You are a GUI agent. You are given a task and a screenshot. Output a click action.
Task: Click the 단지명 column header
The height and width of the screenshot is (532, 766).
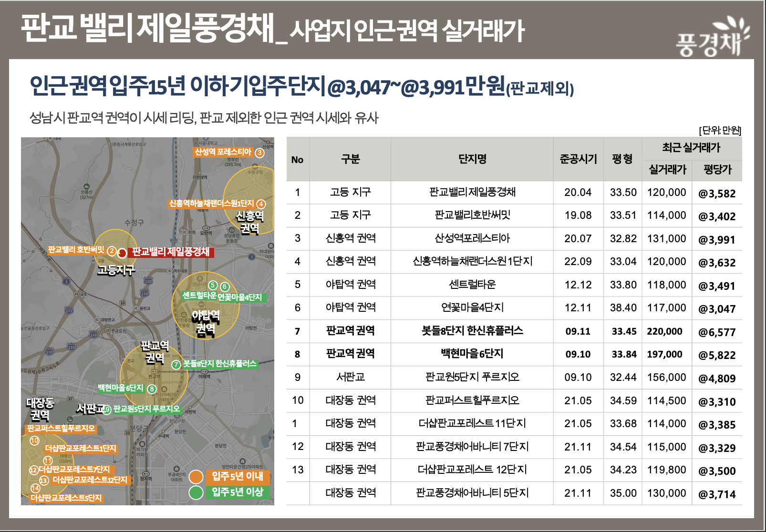click(x=472, y=159)
